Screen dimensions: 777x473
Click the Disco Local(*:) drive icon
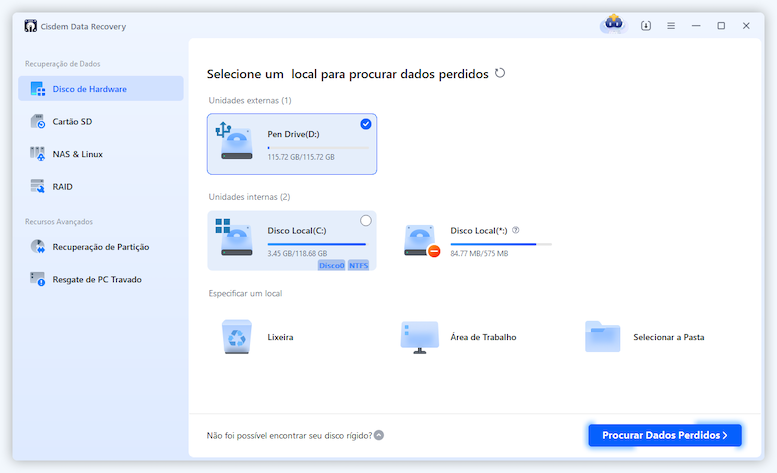click(x=421, y=241)
